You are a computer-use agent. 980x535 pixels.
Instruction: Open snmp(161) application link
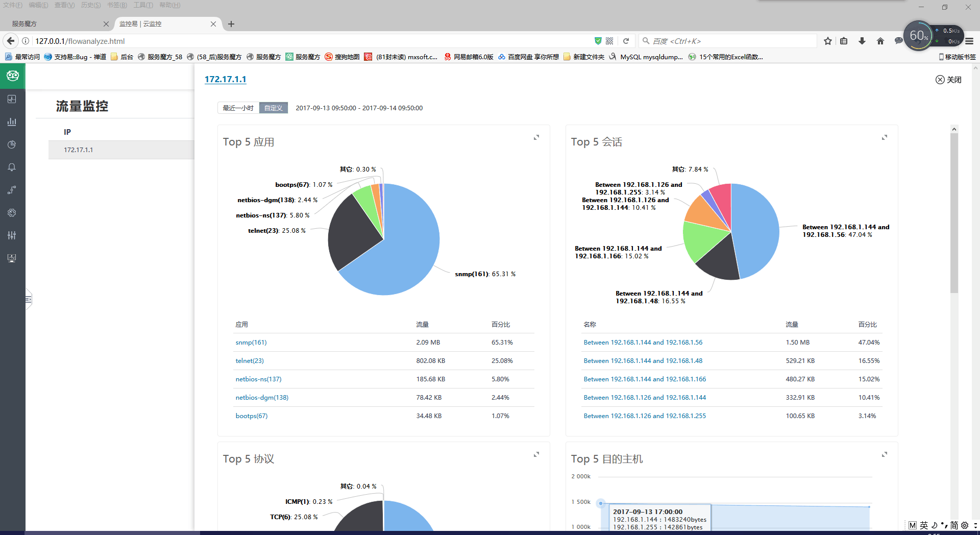pyautogui.click(x=251, y=343)
